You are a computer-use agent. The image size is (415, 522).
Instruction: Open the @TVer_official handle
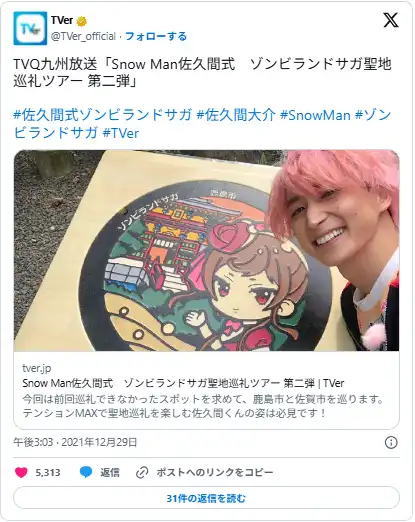[83, 36]
